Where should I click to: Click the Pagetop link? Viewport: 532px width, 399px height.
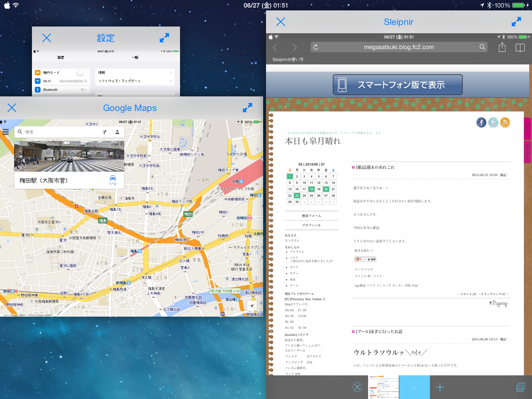(x=498, y=303)
